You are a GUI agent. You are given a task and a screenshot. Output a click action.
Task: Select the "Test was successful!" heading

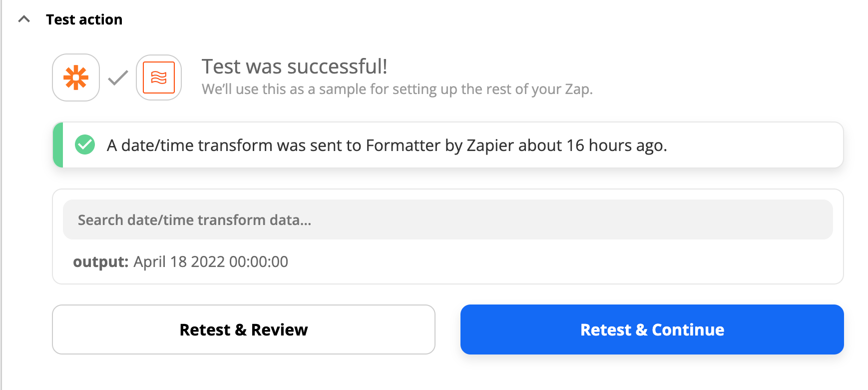[x=295, y=66]
